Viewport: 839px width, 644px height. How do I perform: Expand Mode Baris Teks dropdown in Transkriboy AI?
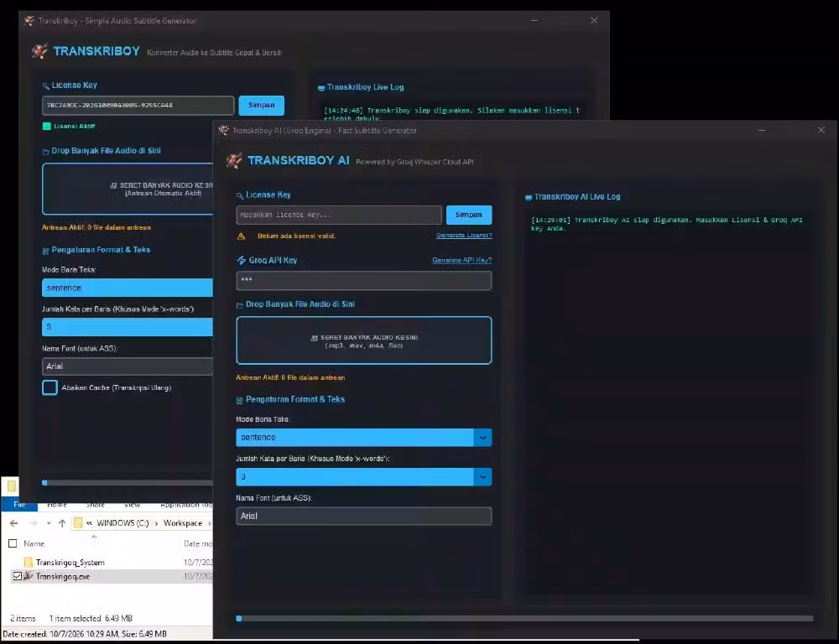[x=482, y=438]
